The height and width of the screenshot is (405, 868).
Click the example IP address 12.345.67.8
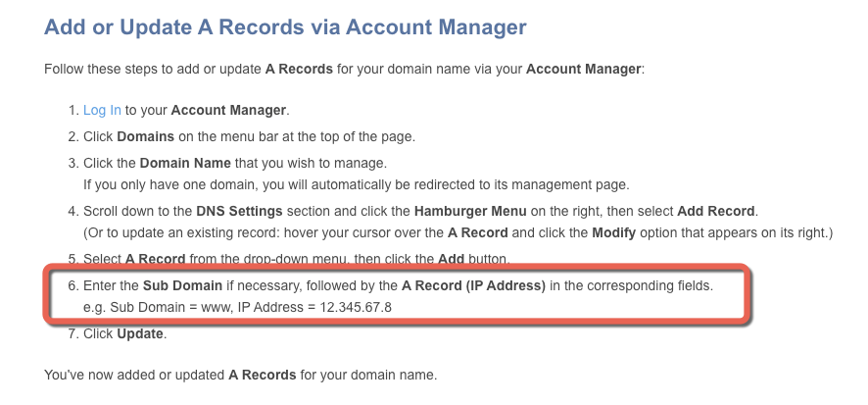(x=356, y=307)
